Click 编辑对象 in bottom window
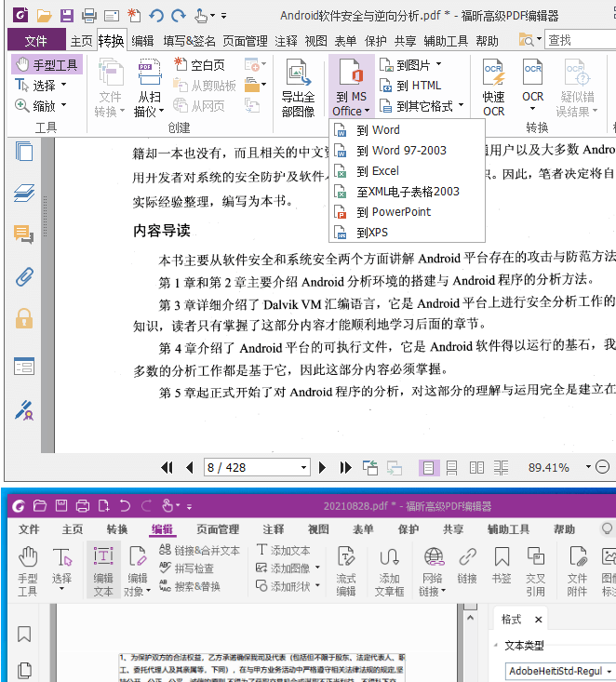Viewport: 616px width, 682px height. click(x=139, y=570)
